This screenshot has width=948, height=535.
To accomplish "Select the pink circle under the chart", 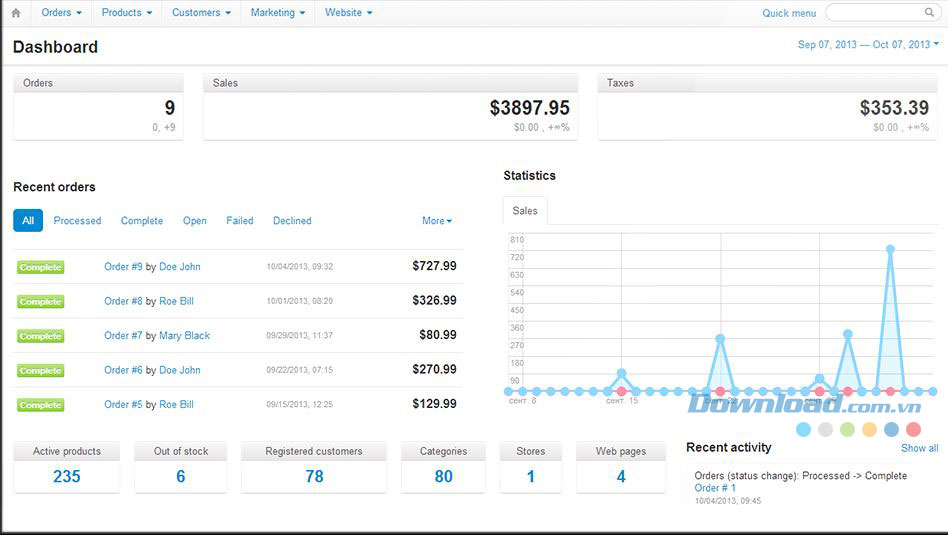I will tap(913, 429).
